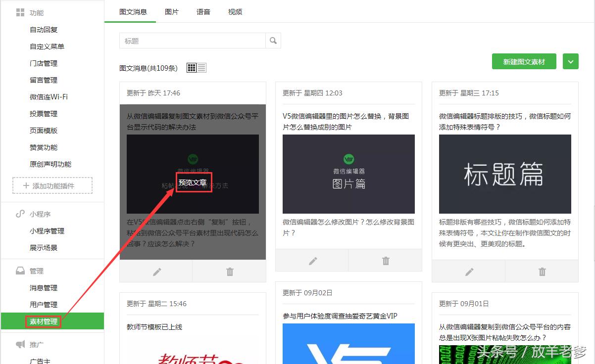Image resolution: width=595 pixels, height=364 pixels.
Task: Switch to list view of articles
Action: (200, 68)
